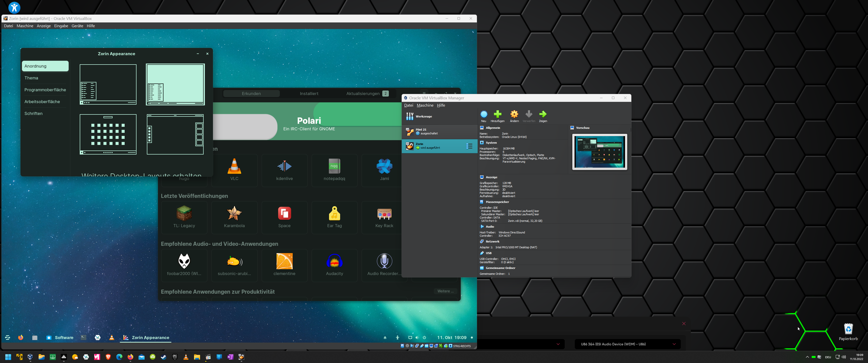Open the Zorin start menu in the taskbar
The image size is (868, 363).
7,337
